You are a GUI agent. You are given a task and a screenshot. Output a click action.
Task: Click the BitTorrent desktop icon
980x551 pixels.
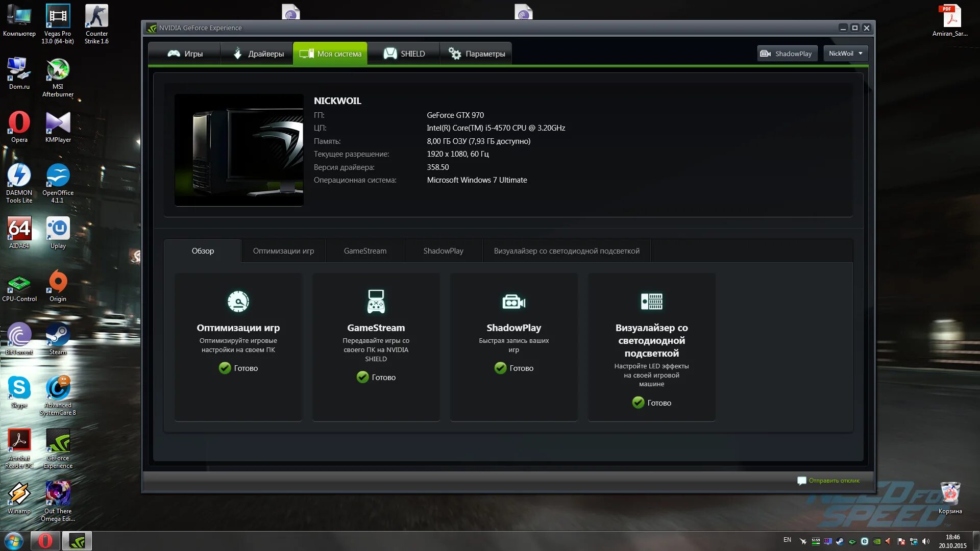[19, 339]
